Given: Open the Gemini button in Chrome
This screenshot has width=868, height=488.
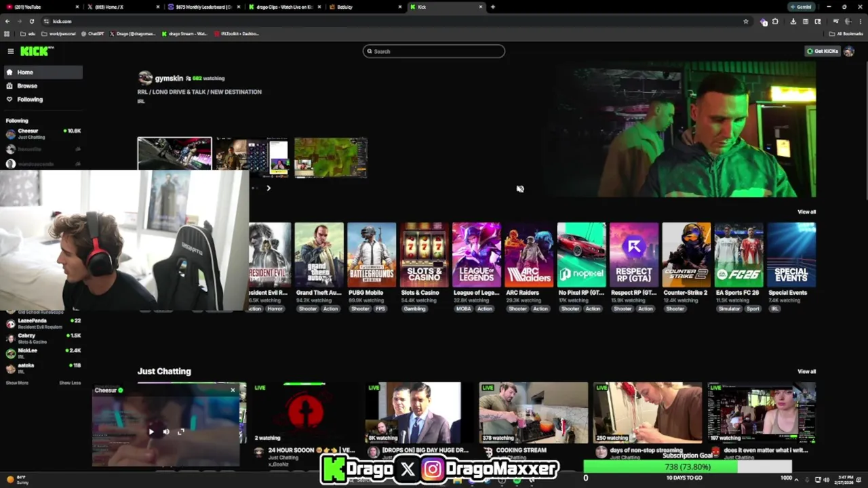Looking at the screenshot, I should pos(802,7).
